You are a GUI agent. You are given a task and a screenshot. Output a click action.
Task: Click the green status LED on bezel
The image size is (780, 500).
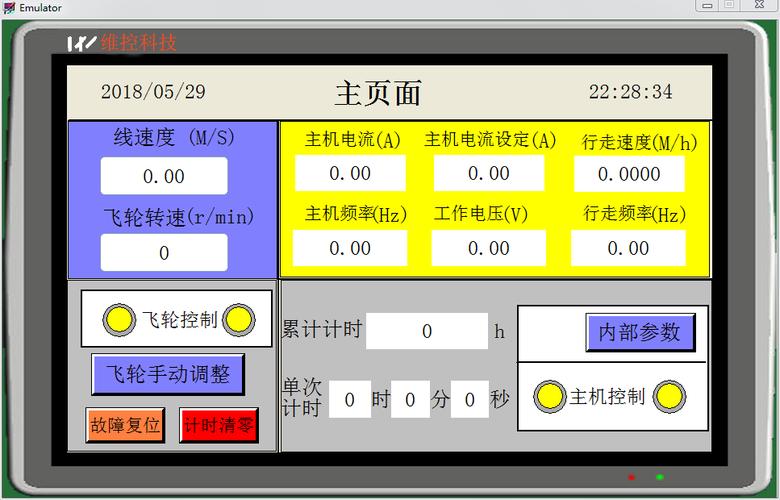click(660, 477)
